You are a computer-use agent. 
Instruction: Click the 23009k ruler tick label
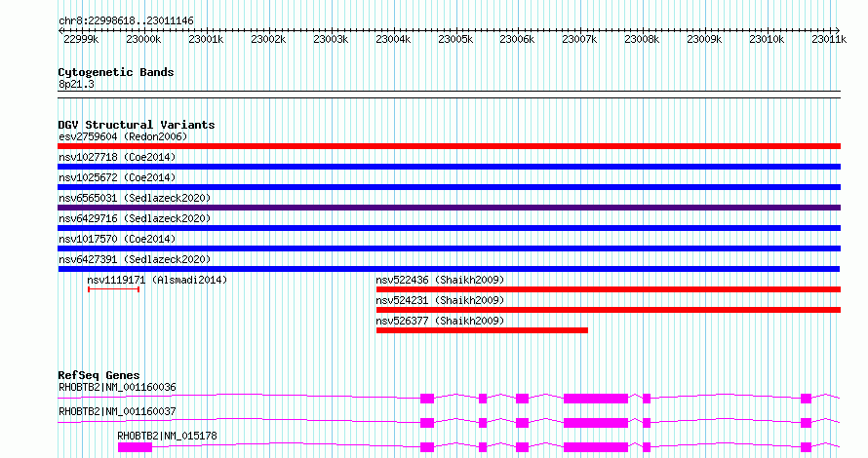tap(704, 39)
